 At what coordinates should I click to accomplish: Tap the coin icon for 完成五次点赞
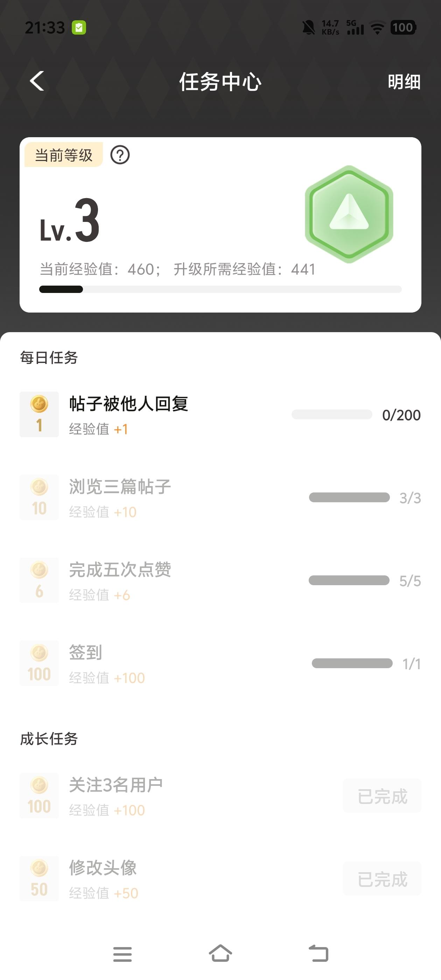click(x=39, y=580)
